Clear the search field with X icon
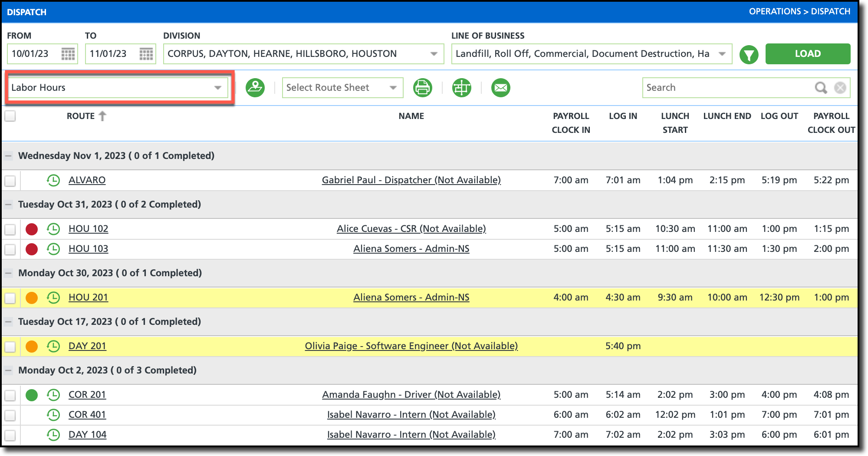 pos(840,88)
